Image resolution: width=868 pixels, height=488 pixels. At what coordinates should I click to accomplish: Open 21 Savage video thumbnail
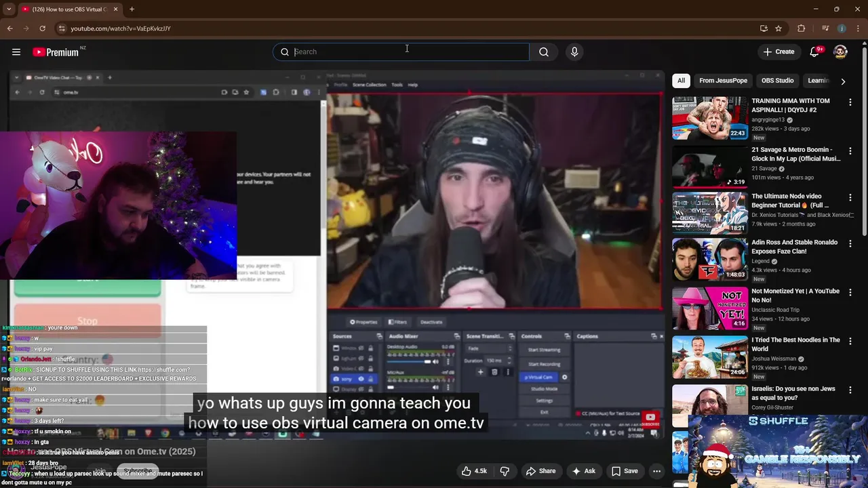pyautogui.click(x=710, y=166)
